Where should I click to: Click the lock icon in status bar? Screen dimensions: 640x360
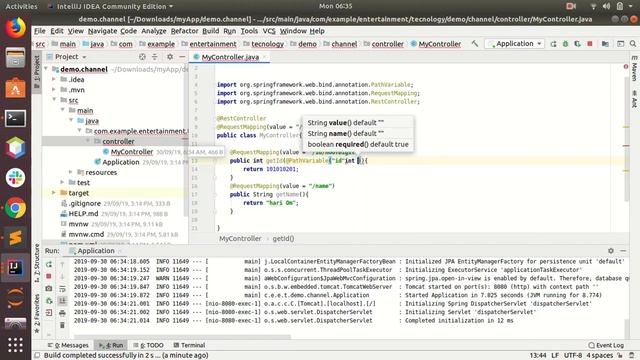click(620, 356)
